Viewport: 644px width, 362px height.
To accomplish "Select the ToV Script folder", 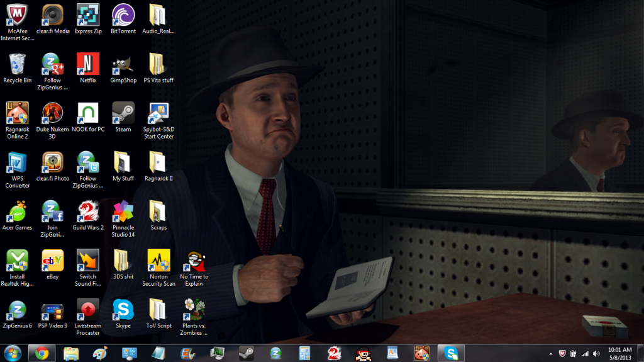I will 158,314.
